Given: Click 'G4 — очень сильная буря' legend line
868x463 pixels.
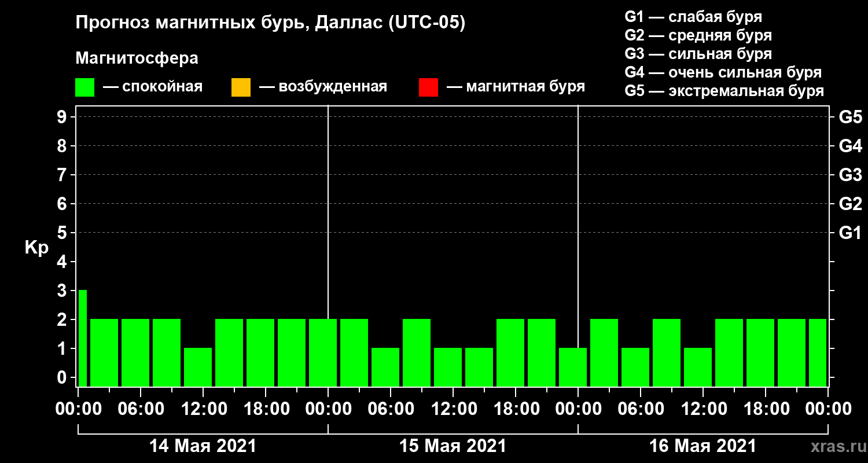Looking at the screenshot, I should click(723, 72).
